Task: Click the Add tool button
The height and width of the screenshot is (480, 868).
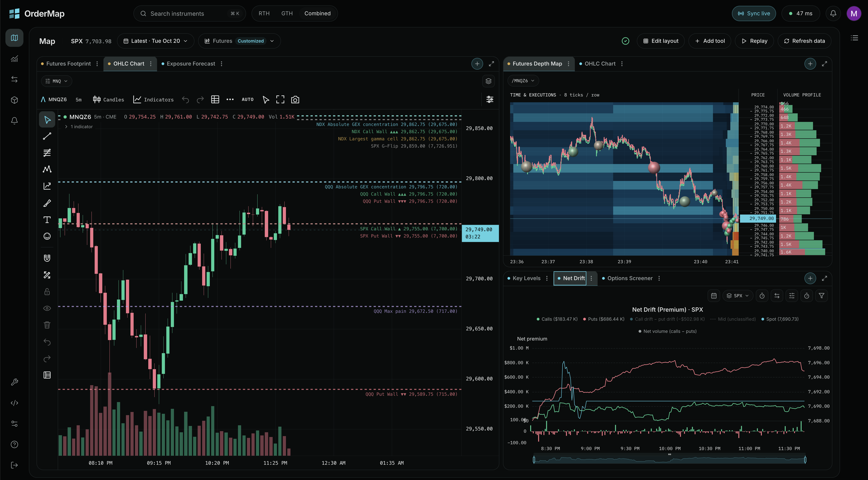Action: [710, 41]
